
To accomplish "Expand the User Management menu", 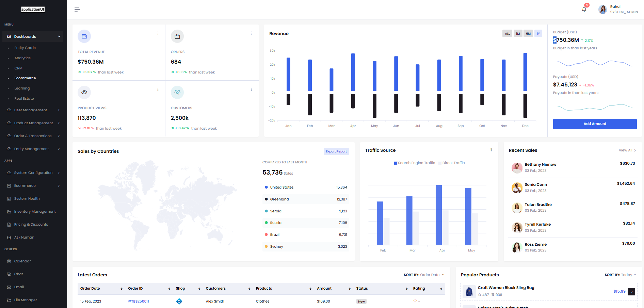I will [x=30, y=110].
